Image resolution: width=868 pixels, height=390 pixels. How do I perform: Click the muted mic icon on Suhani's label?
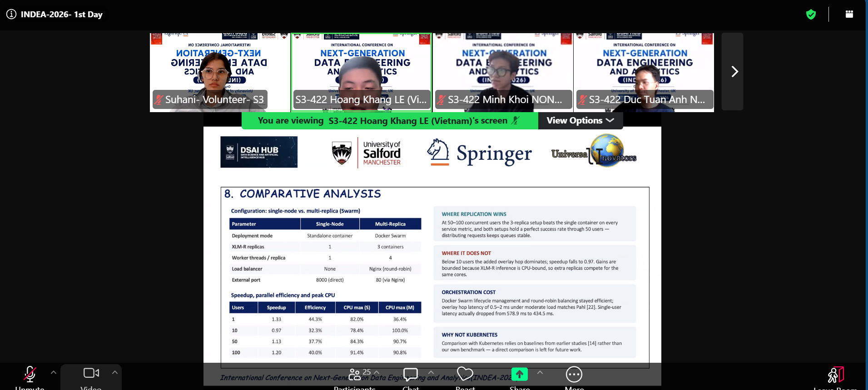[159, 100]
